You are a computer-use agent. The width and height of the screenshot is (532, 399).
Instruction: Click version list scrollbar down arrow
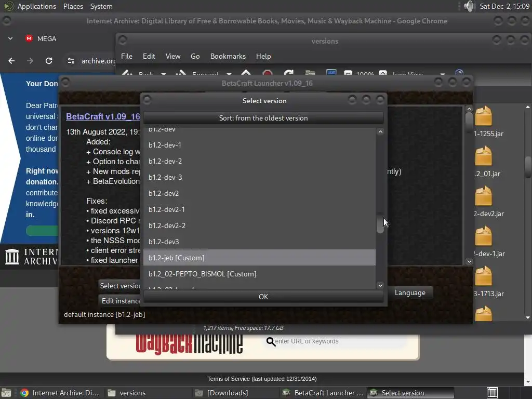click(380, 285)
